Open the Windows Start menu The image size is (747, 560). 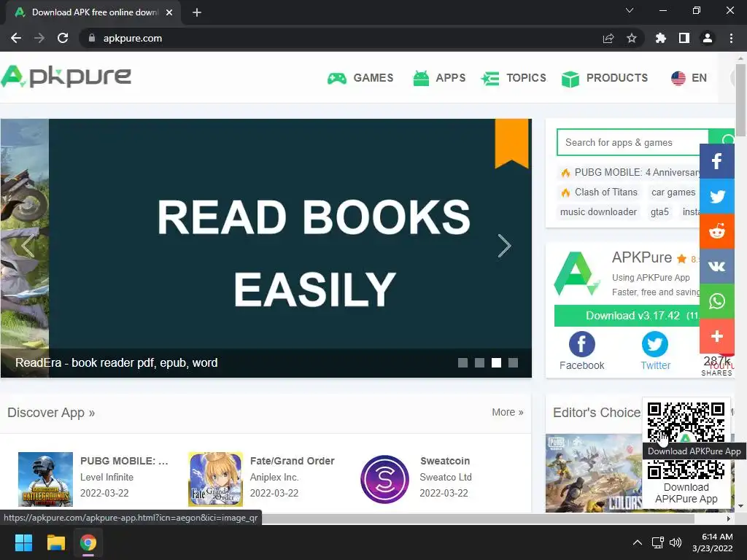click(x=23, y=542)
